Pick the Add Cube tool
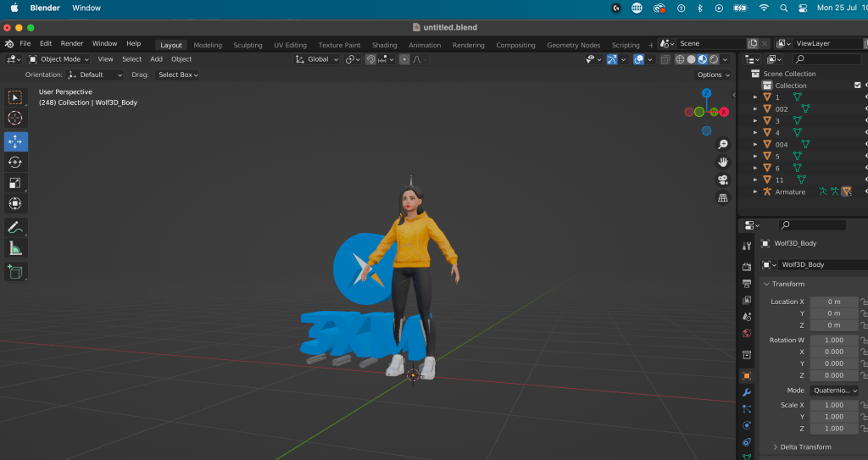This screenshot has height=460, width=868. click(15, 272)
